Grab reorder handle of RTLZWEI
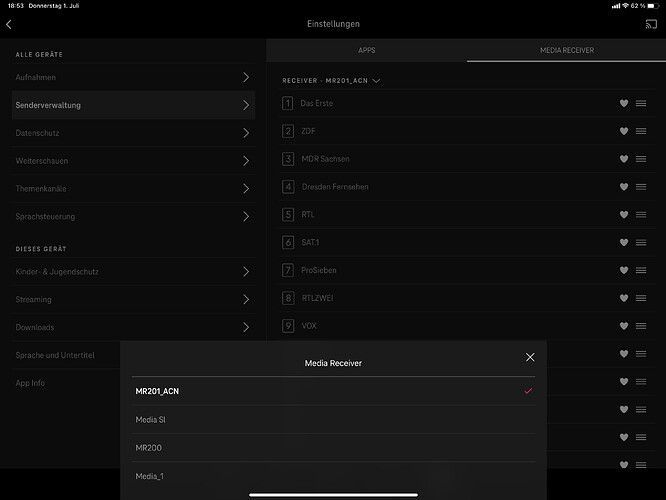 pyautogui.click(x=641, y=298)
